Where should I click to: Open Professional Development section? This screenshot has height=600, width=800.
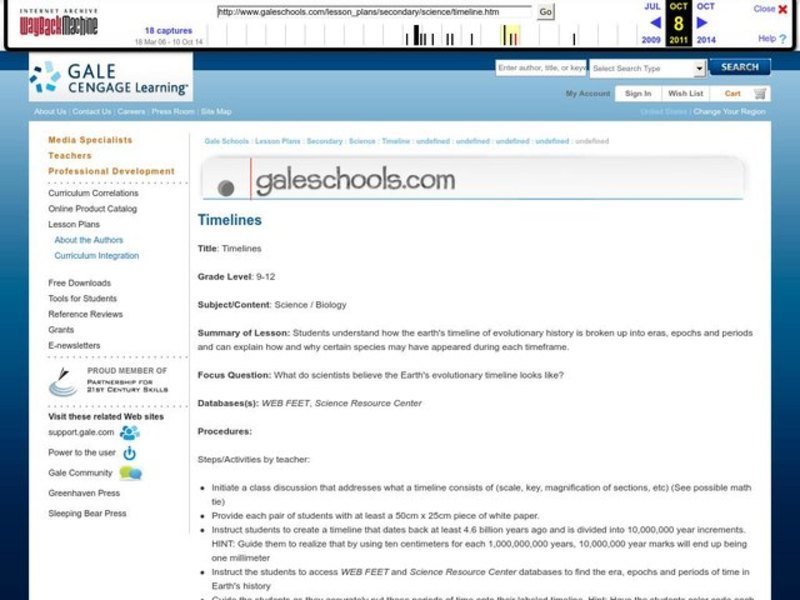click(x=111, y=171)
